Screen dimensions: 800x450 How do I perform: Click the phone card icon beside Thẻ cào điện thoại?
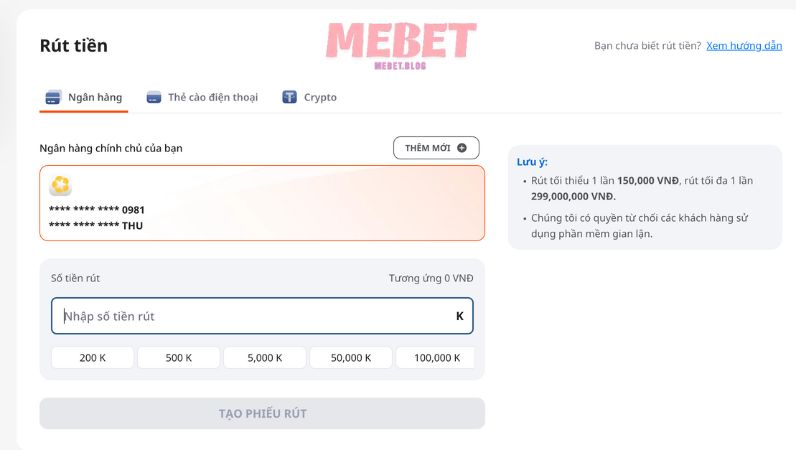(x=154, y=98)
